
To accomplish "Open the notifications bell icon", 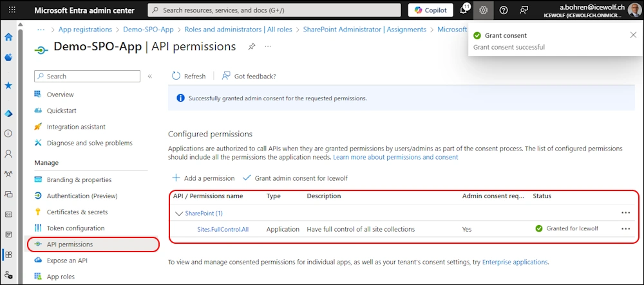I will 464,10.
